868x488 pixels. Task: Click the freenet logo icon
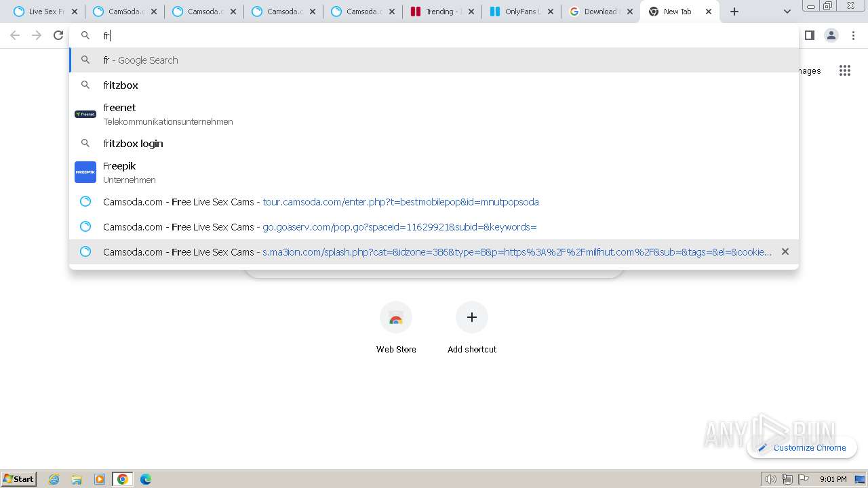[85, 114]
